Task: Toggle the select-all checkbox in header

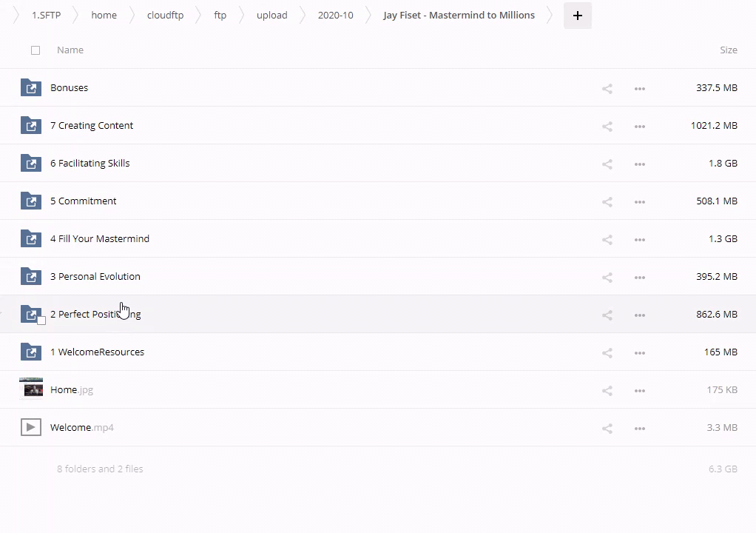Action: coord(36,50)
